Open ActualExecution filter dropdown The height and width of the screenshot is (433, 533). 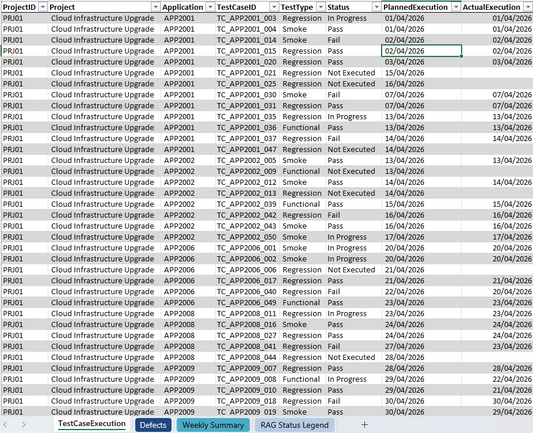[529, 7]
